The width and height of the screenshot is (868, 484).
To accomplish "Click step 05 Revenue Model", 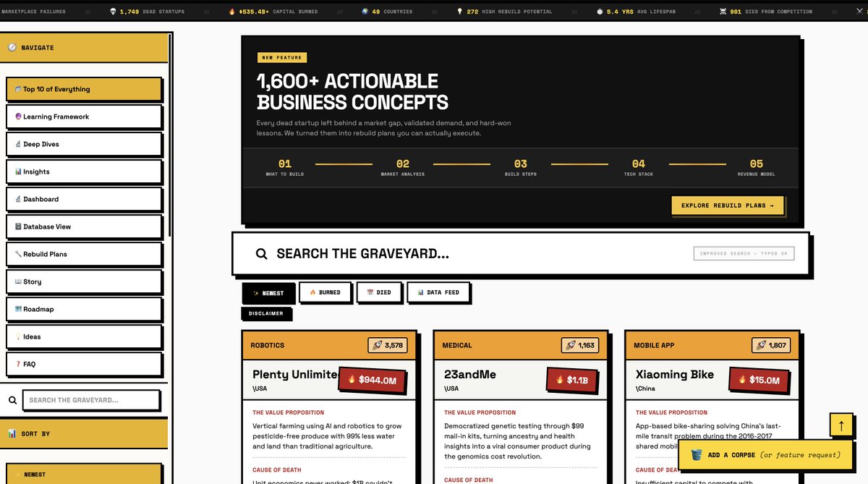I will (756, 168).
